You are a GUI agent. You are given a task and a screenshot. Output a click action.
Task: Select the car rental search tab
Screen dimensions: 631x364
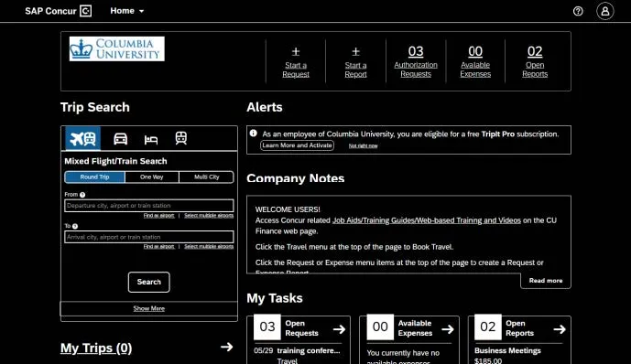point(120,139)
